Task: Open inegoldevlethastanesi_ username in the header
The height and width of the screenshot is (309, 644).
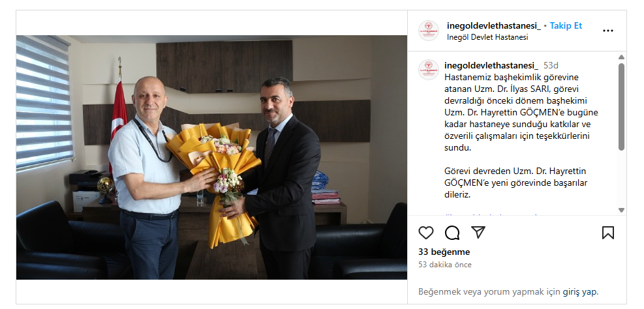Action: pos(494,25)
